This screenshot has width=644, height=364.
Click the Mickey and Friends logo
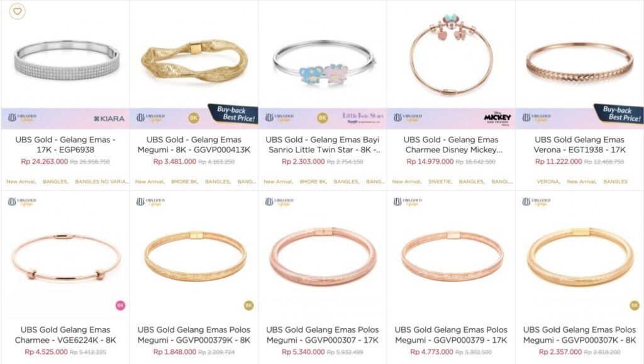click(497, 118)
